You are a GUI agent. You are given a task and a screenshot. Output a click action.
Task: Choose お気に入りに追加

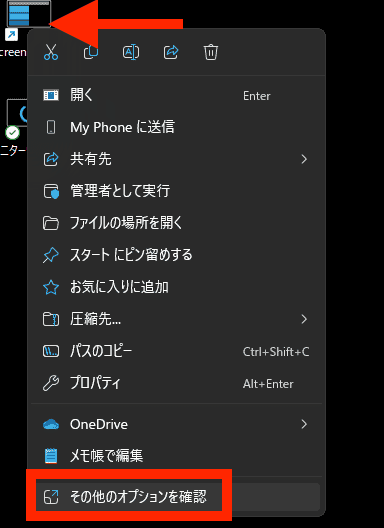(x=177, y=287)
